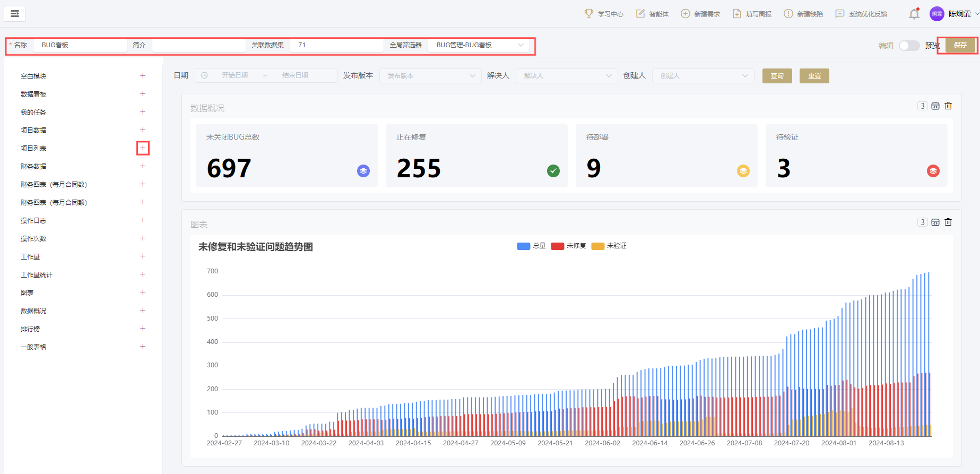980x474 pixels.
Task: Delete the 数据概况 module with its trash icon
Action: (x=948, y=106)
